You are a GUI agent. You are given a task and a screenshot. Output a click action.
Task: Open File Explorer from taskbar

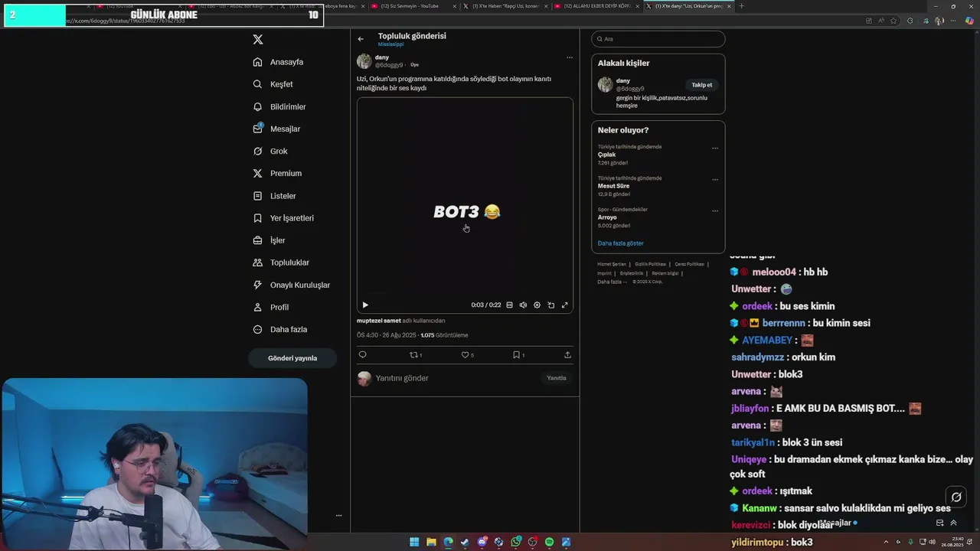tap(431, 542)
